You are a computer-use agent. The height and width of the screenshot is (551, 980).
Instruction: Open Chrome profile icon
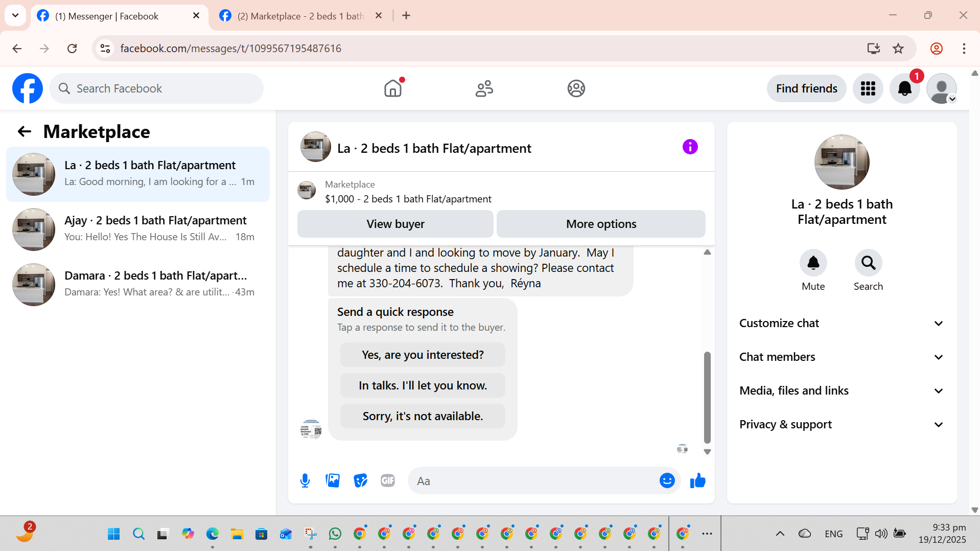[x=936, y=49]
